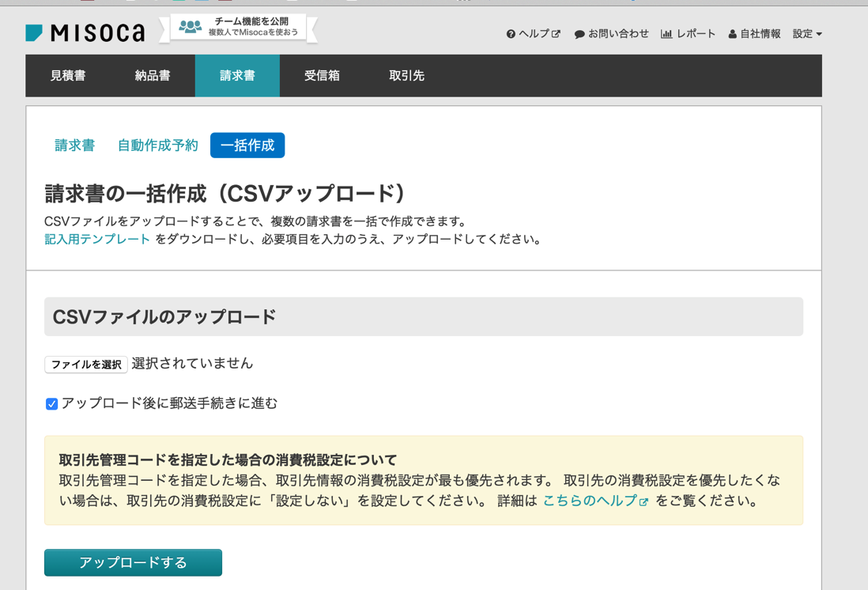Select the 請求書 main navigation tab
The width and height of the screenshot is (868, 590).
pyautogui.click(x=237, y=76)
